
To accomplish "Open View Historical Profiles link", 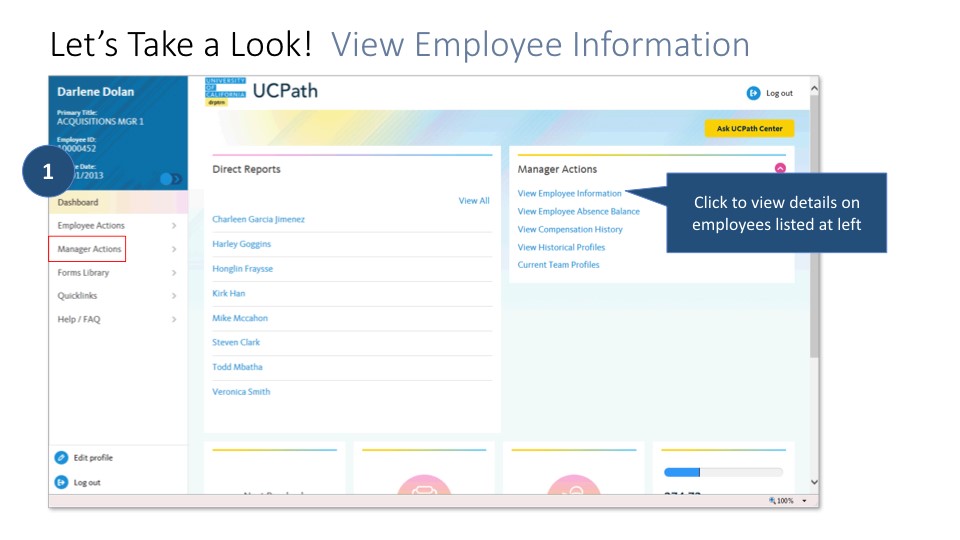I will pyautogui.click(x=561, y=247).
